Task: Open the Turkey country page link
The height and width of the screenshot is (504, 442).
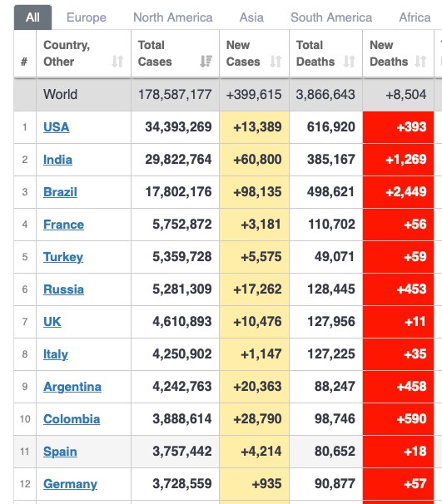Action: [x=63, y=257]
